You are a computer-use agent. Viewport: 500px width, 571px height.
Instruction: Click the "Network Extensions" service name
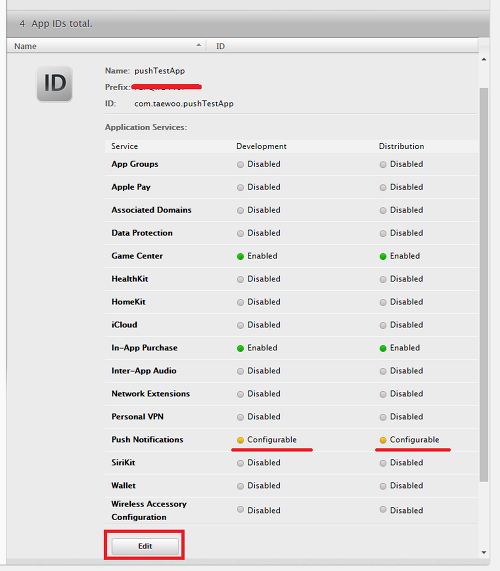click(150, 394)
